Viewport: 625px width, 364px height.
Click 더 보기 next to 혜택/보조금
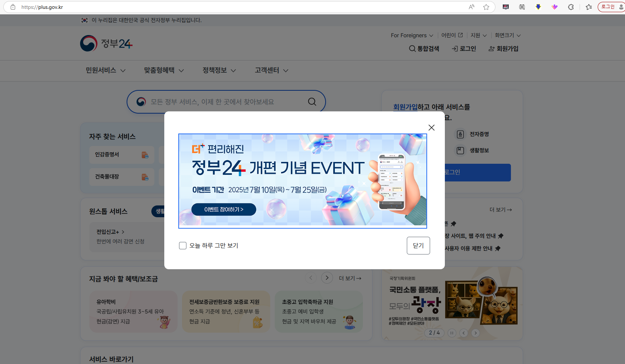(x=350, y=278)
